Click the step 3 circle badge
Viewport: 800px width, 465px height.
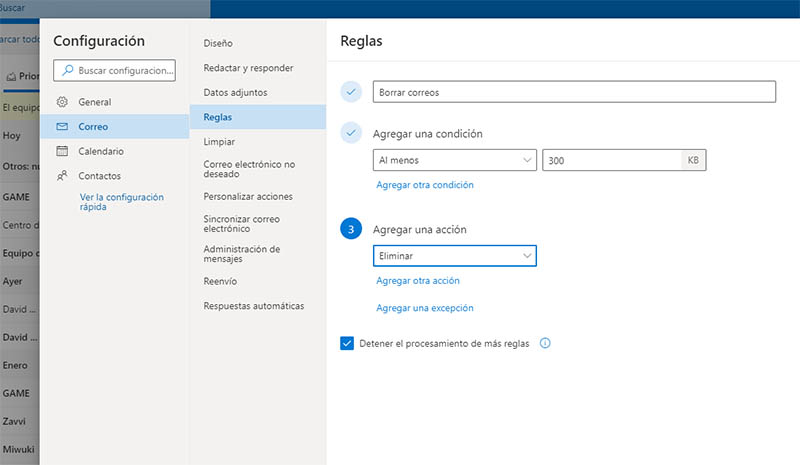350,229
